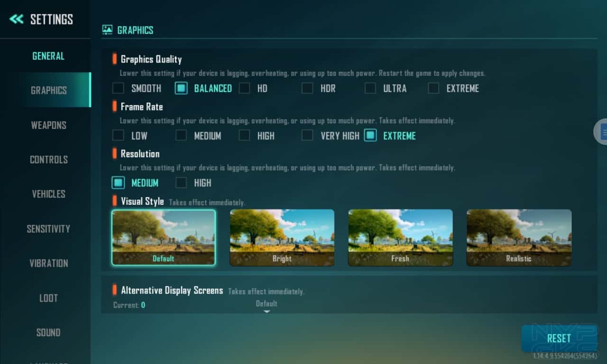Tap the floating side panel icon
This screenshot has height=364, width=607.
[x=602, y=131]
